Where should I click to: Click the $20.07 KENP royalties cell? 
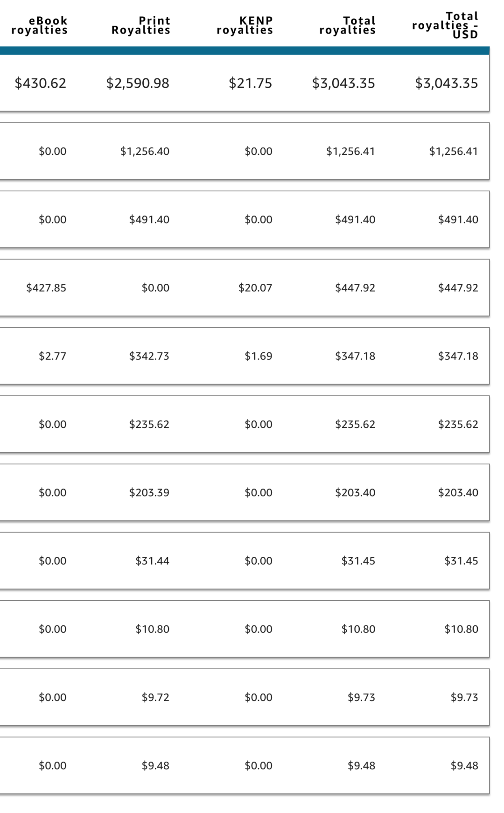[255, 288]
